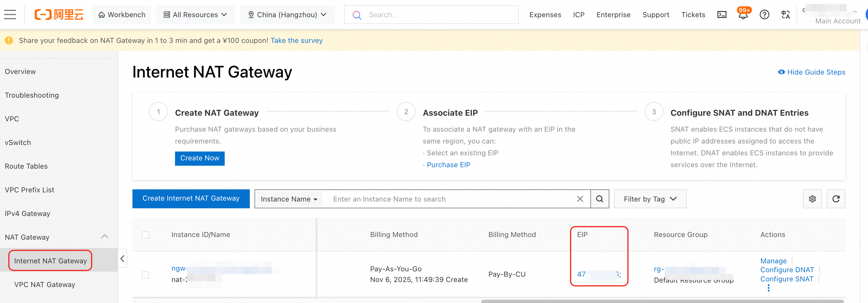Open vSwitch in sidebar
This screenshot has width=868, height=303.
tap(18, 142)
